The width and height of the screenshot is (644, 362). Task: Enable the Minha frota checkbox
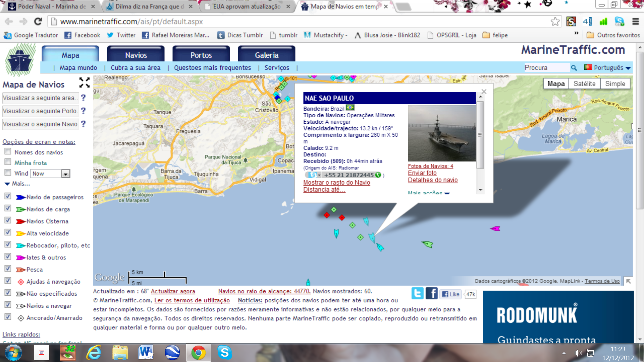click(8, 162)
